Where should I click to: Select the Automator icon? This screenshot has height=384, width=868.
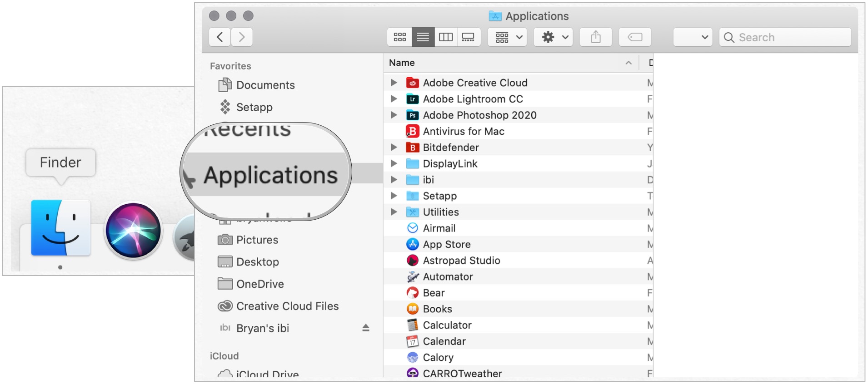(413, 276)
